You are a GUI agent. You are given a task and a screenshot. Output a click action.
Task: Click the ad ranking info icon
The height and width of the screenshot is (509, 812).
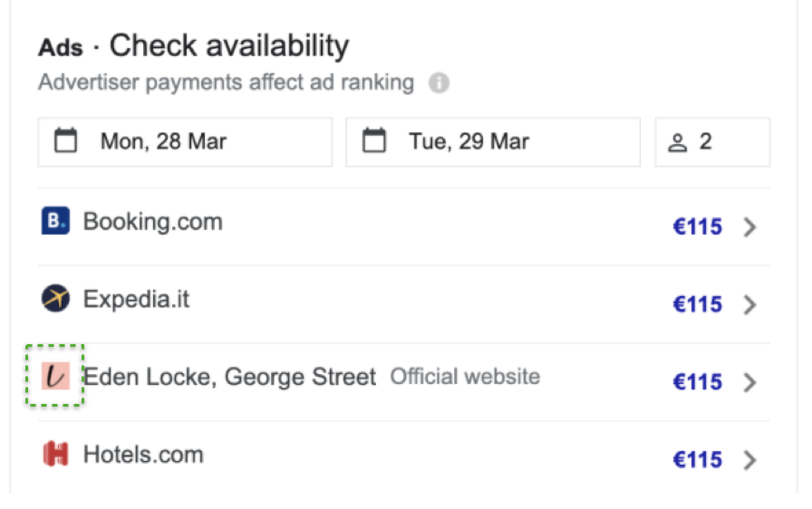coord(439,83)
